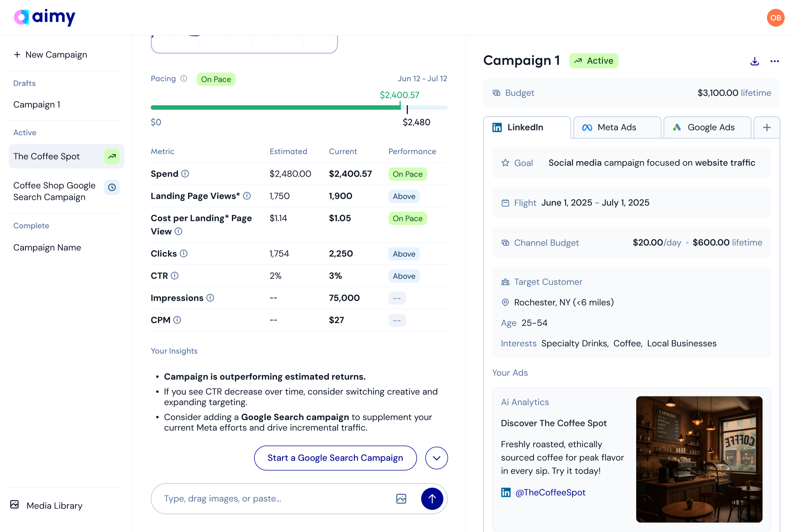This screenshot has height=532, width=798.
Task: Click the info icon beside Impressions
Action: (210, 298)
